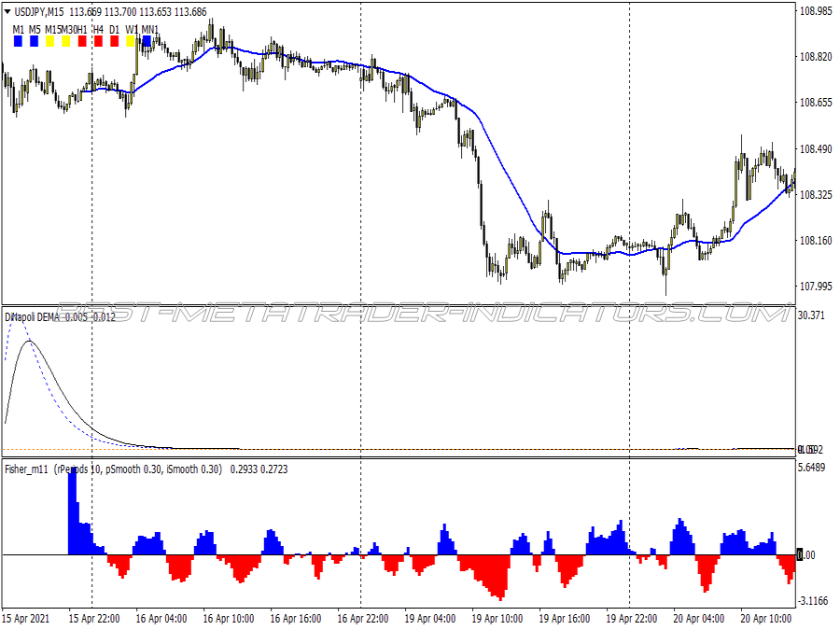Click the USDJPY,M15 chart title
Image resolution: width=840 pixels, height=630 pixels.
click(x=39, y=12)
